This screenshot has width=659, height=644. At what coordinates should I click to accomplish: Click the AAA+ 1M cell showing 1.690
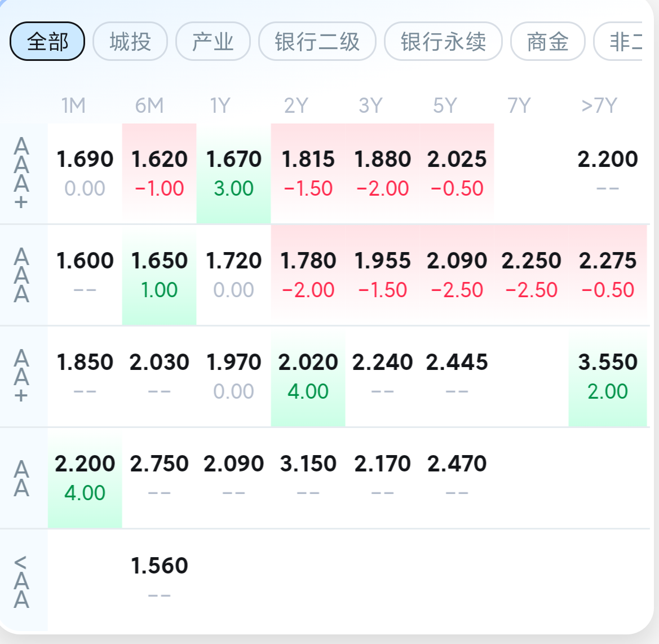click(85, 173)
